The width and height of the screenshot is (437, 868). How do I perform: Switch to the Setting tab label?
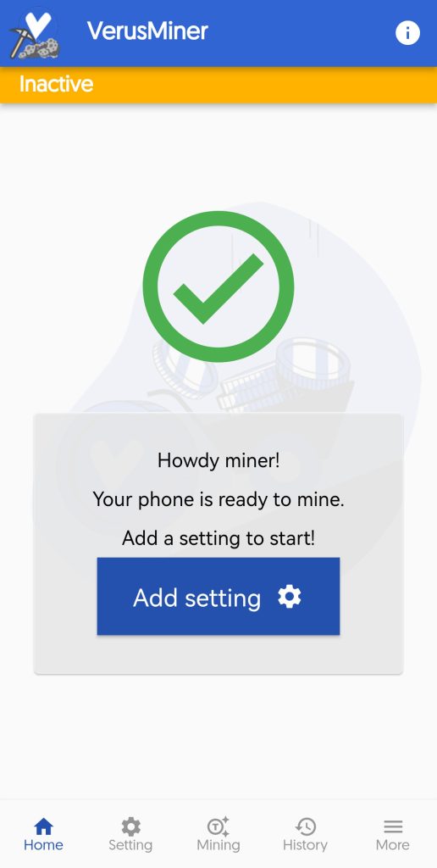tap(130, 845)
